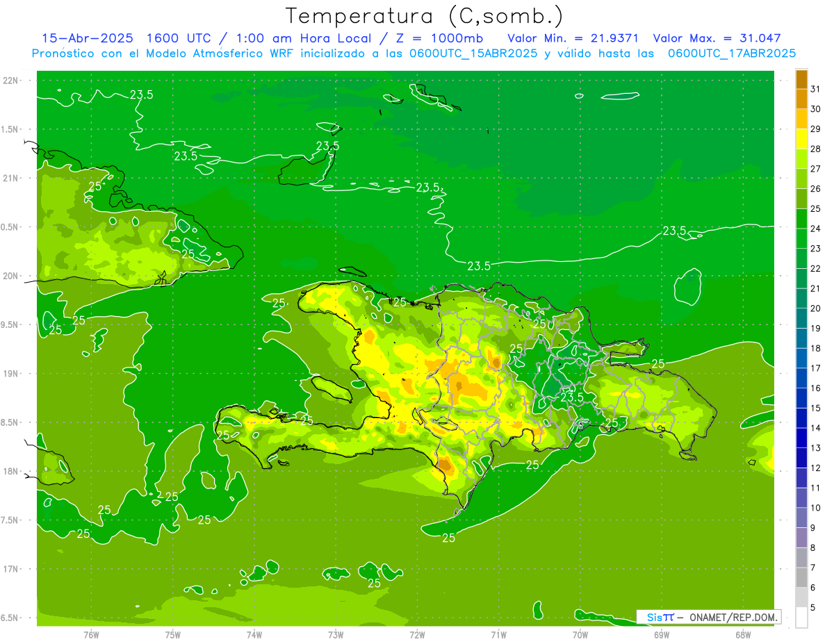The height and width of the screenshot is (644, 834).
Task: Click 'Valor Min. = 21.9371' text
Action: point(573,38)
